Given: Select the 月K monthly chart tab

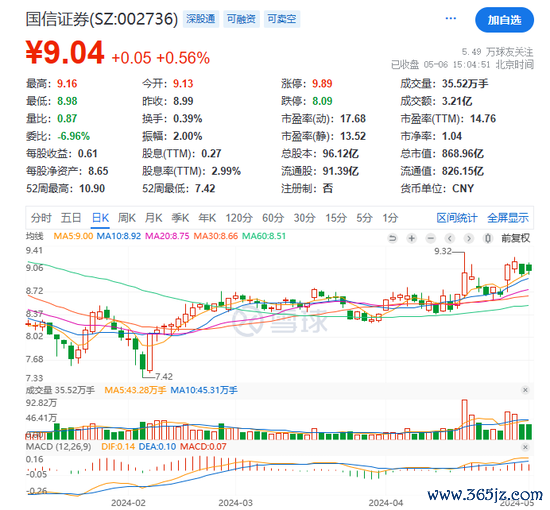Looking at the screenshot, I should (x=154, y=218).
